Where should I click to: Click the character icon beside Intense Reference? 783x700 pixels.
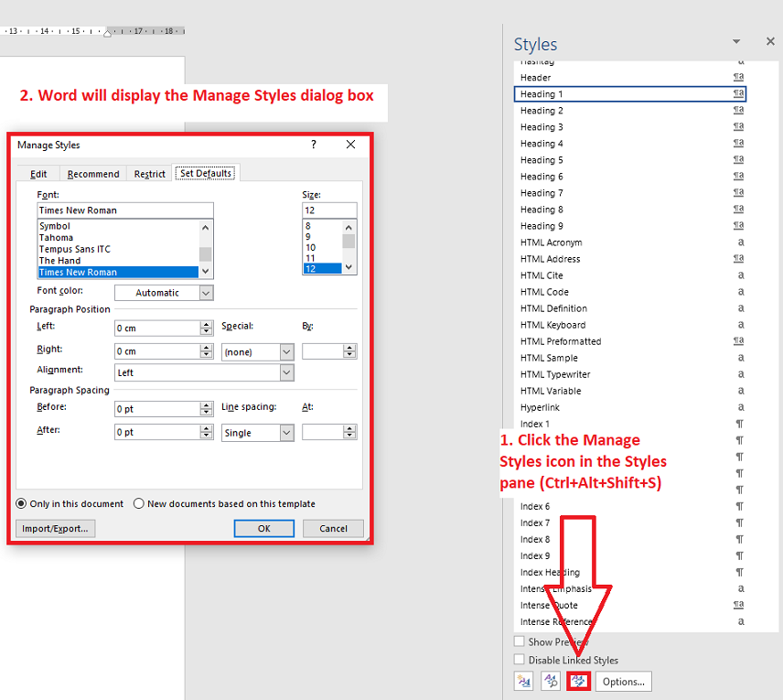(741, 621)
